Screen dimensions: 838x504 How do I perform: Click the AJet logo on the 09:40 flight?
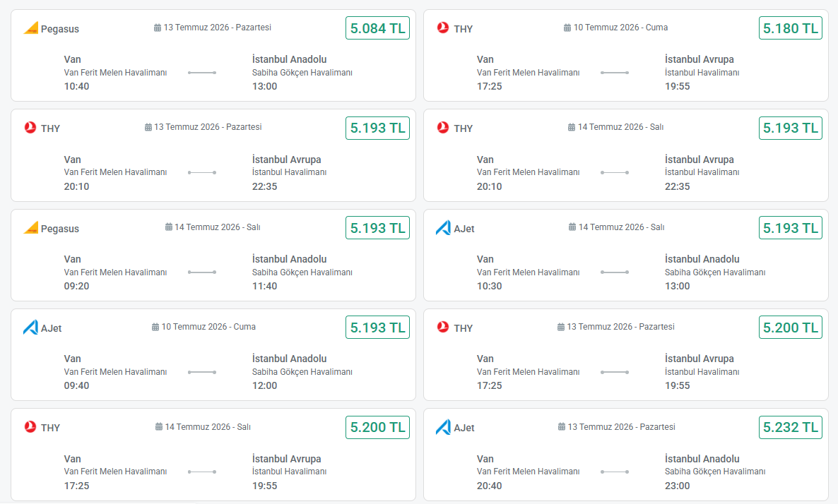[30, 328]
